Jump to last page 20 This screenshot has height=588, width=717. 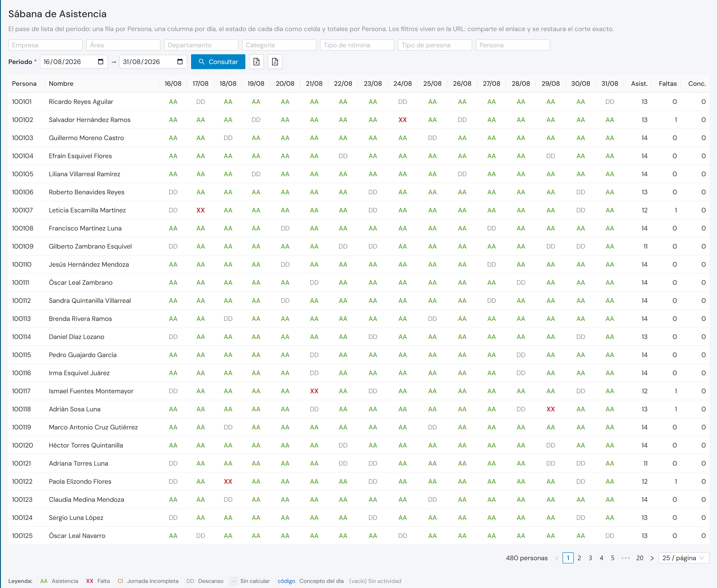[x=640, y=558]
